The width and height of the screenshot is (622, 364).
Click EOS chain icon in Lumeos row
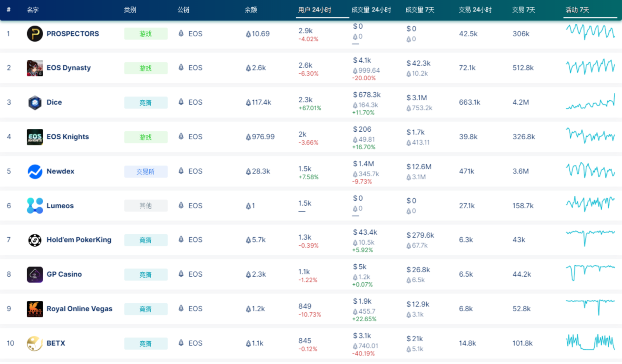[181, 205]
